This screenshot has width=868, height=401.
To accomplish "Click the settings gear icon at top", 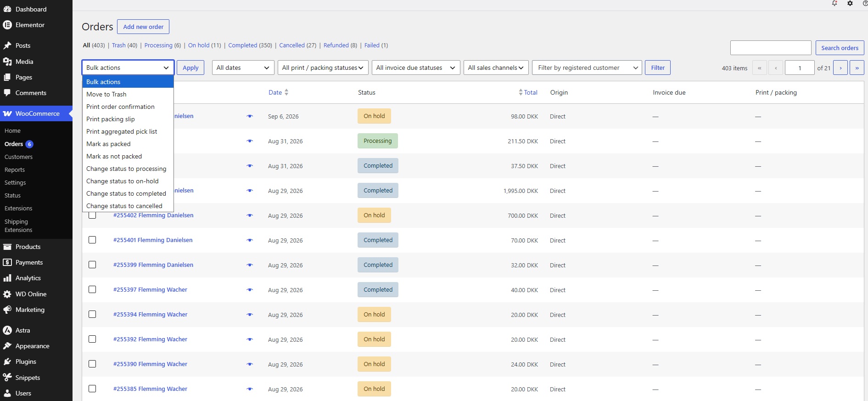I will 850,3.
